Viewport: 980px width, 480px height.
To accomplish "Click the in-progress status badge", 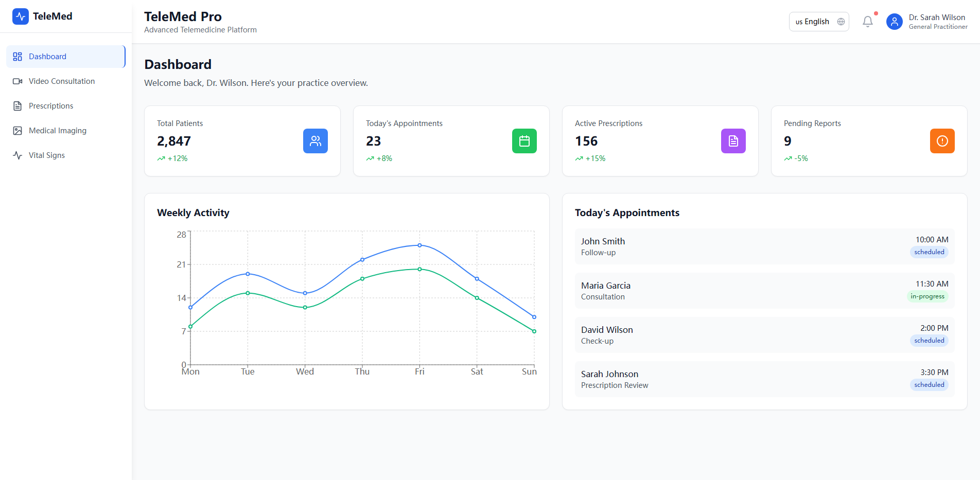I will (927, 296).
